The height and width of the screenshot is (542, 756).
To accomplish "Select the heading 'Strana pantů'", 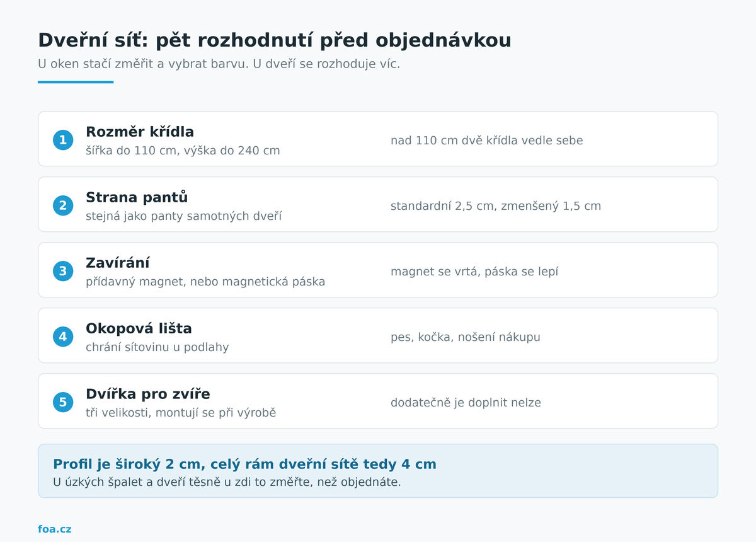I will (137, 197).
